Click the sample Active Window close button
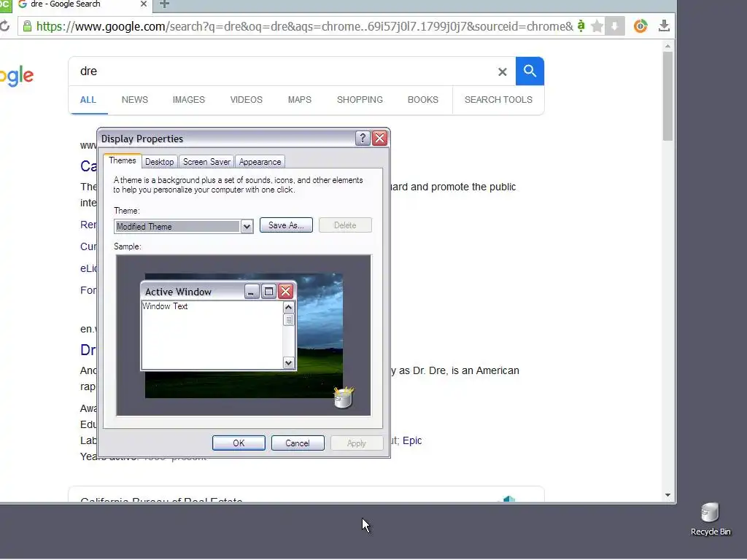 click(x=285, y=291)
